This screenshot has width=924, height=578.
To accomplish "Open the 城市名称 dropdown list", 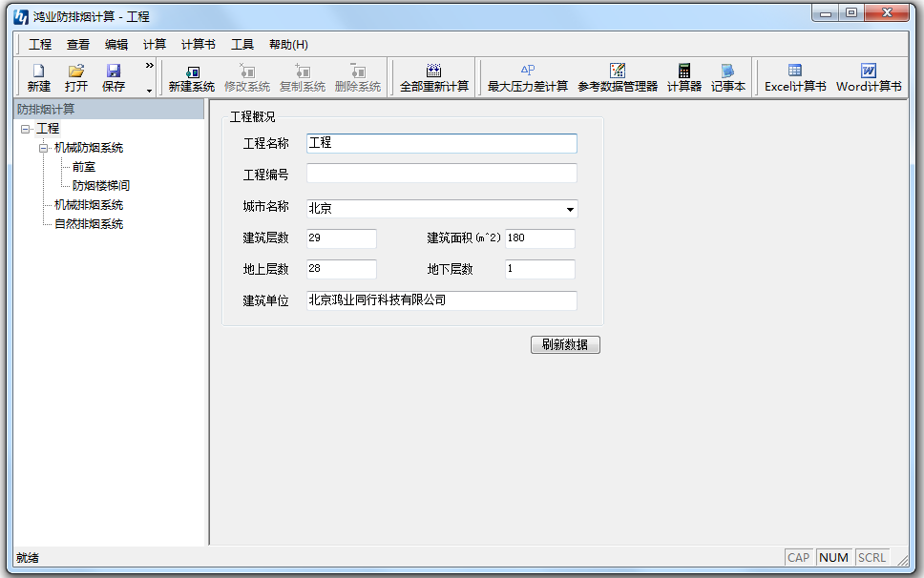I will 571,209.
